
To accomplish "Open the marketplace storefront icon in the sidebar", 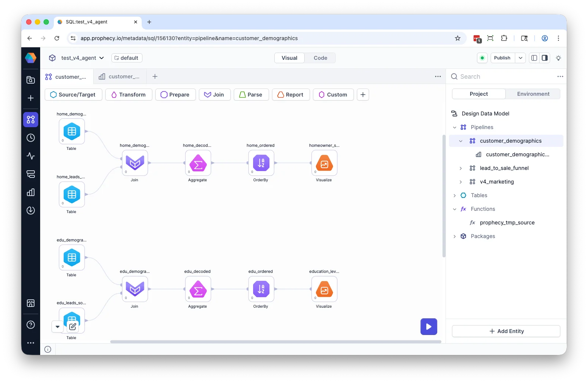I will pos(31,303).
